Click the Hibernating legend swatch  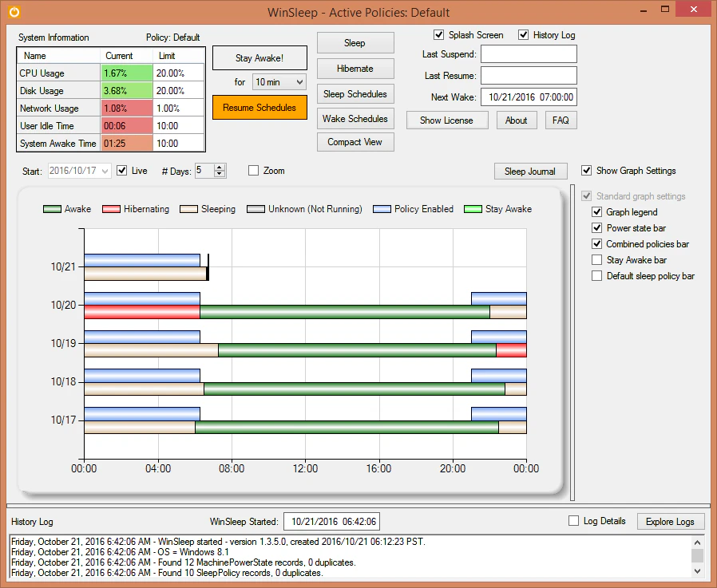[111, 209]
